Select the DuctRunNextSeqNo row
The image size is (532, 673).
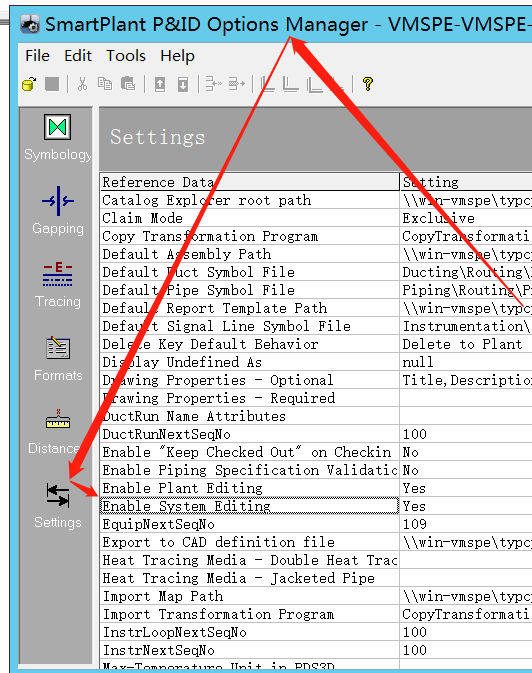click(x=249, y=435)
